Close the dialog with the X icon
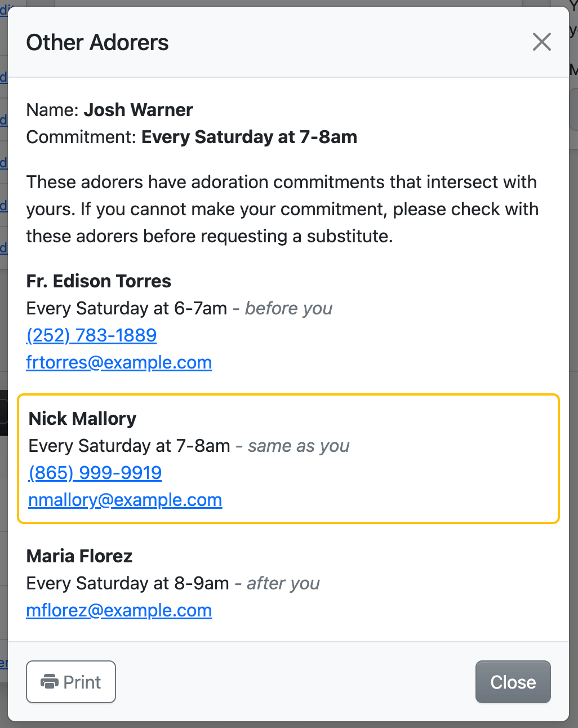 coord(541,42)
